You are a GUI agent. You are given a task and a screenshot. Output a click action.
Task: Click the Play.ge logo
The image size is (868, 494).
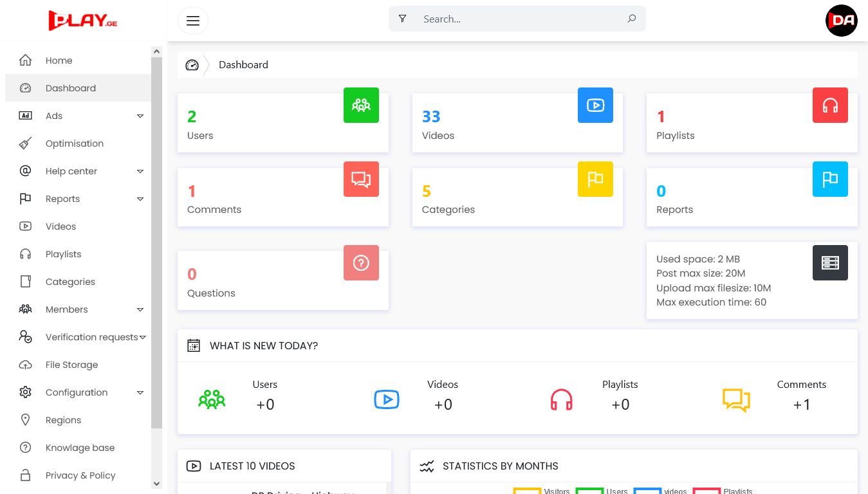(x=83, y=20)
